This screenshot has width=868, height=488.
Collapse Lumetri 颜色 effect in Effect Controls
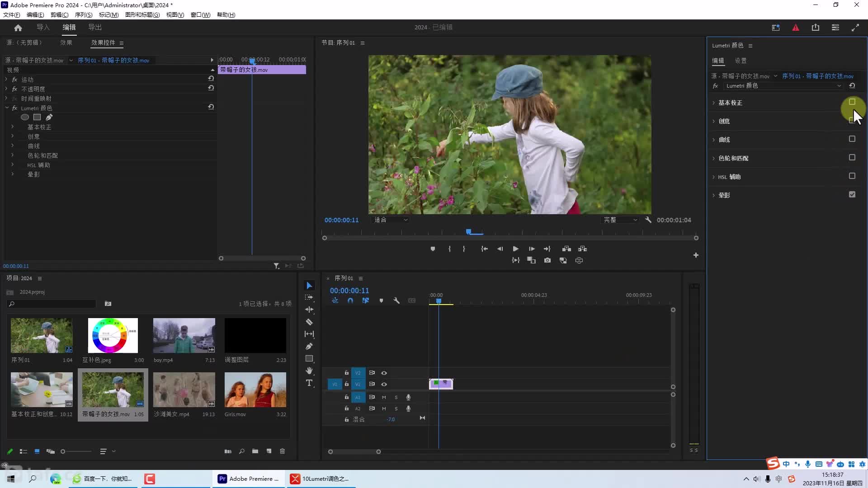coord(6,108)
